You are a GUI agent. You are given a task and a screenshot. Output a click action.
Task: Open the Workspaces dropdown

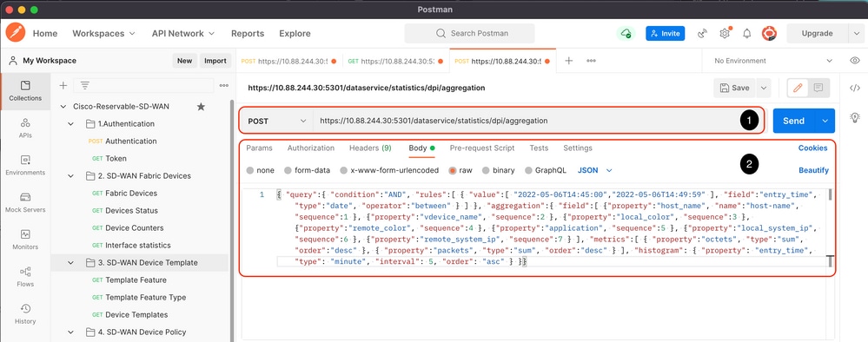[103, 33]
